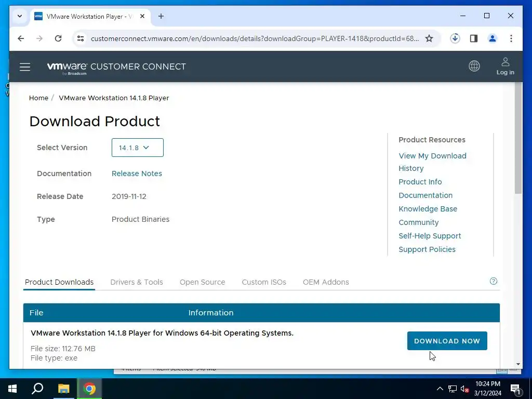Switch to the Product Downloads tab
This screenshot has width=532, height=399.
tap(59, 282)
